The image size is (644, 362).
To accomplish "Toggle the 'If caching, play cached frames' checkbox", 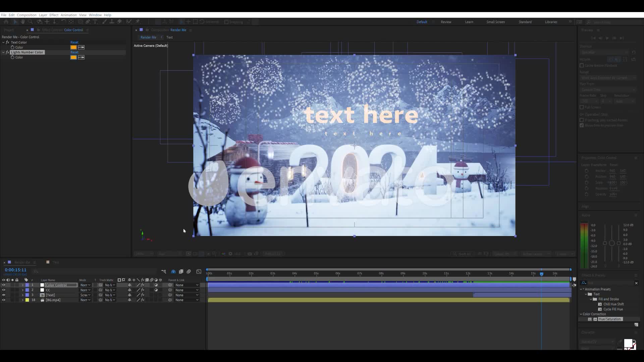I will pyautogui.click(x=582, y=120).
